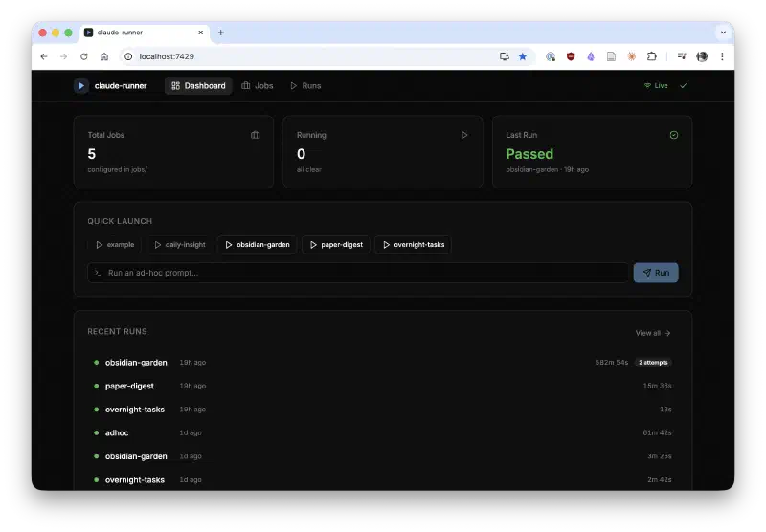766x532 pixels.
Task: Switch to the Runs tab
Action: [x=305, y=86]
